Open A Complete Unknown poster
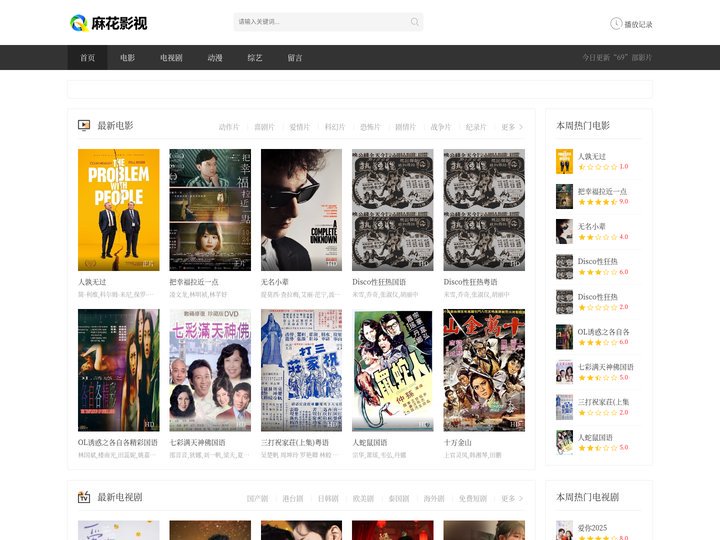The height and width of the screenshot is (540, 720). 301,210
